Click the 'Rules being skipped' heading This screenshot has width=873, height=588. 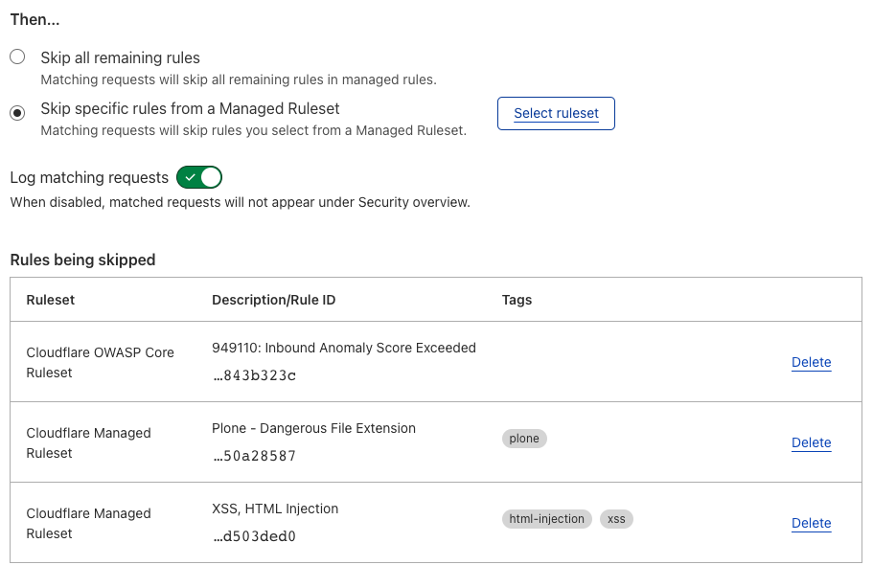(x=82, y=260)
